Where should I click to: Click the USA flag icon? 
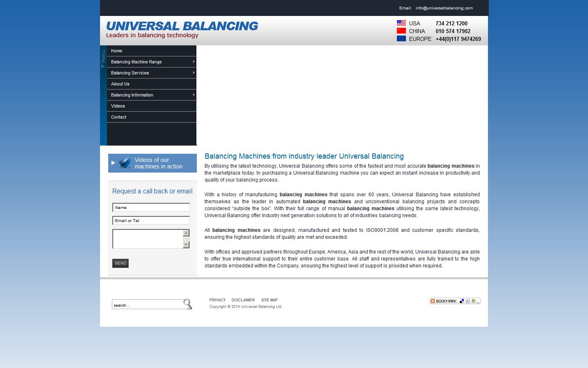pyautogui.click(x=401, y=23)
